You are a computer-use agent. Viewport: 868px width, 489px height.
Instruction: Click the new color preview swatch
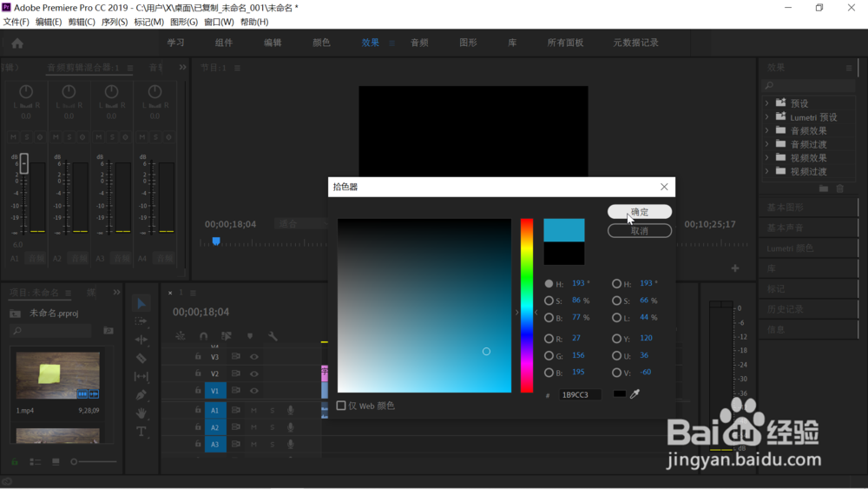(563, 230)
